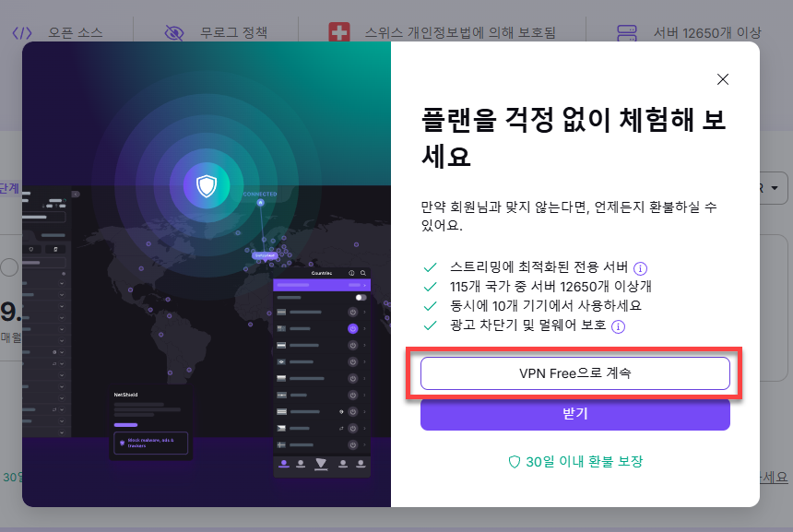793x532 pixels.
Task: Close the plan trial dialog
Action: 723,79
